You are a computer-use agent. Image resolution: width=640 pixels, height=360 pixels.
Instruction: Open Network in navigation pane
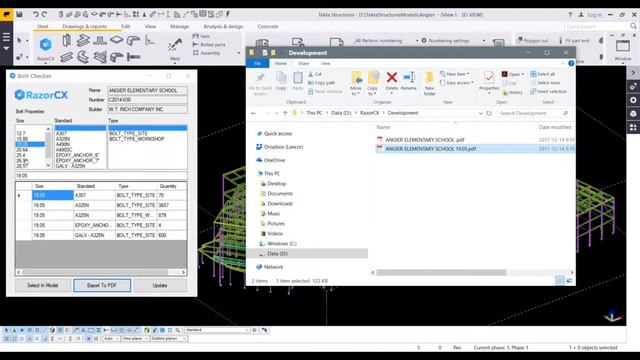pyautogui.click(x=273, y=267)
